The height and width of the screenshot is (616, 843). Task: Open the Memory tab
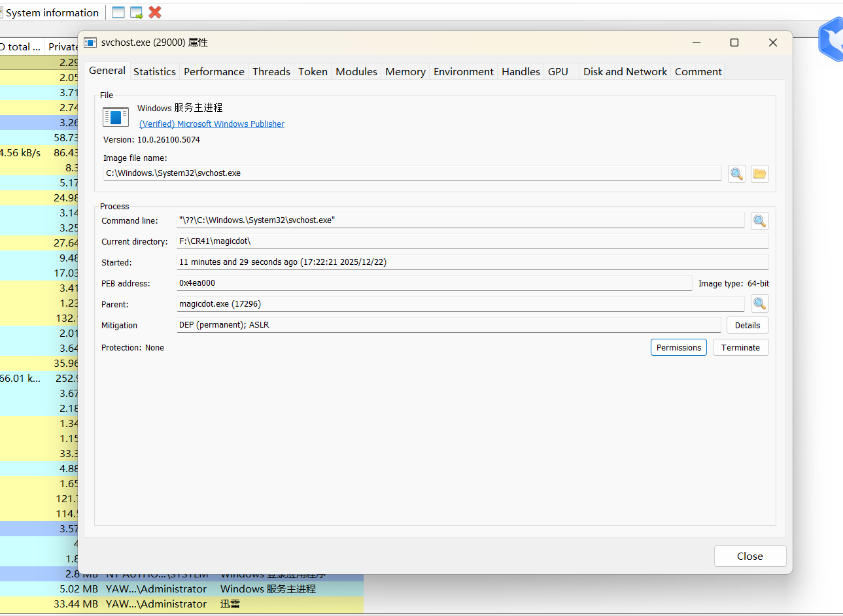point(405,72)
